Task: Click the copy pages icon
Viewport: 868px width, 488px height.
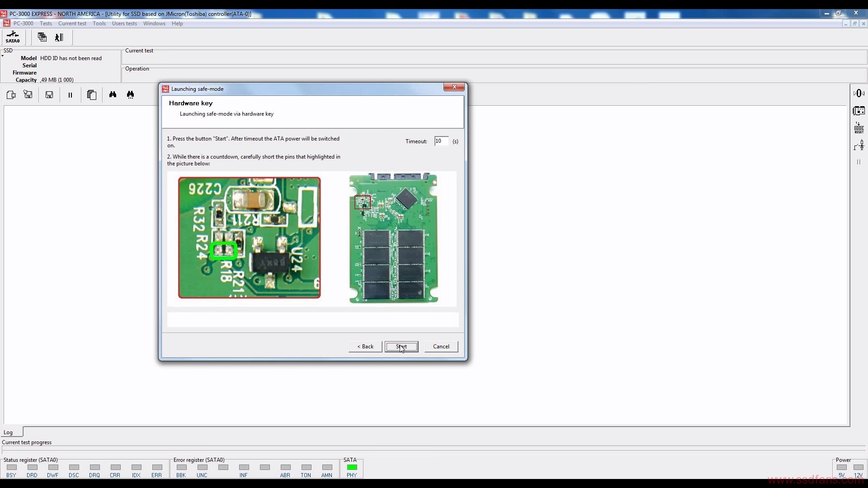Action: pyautogui.click(x=92, y=94)
